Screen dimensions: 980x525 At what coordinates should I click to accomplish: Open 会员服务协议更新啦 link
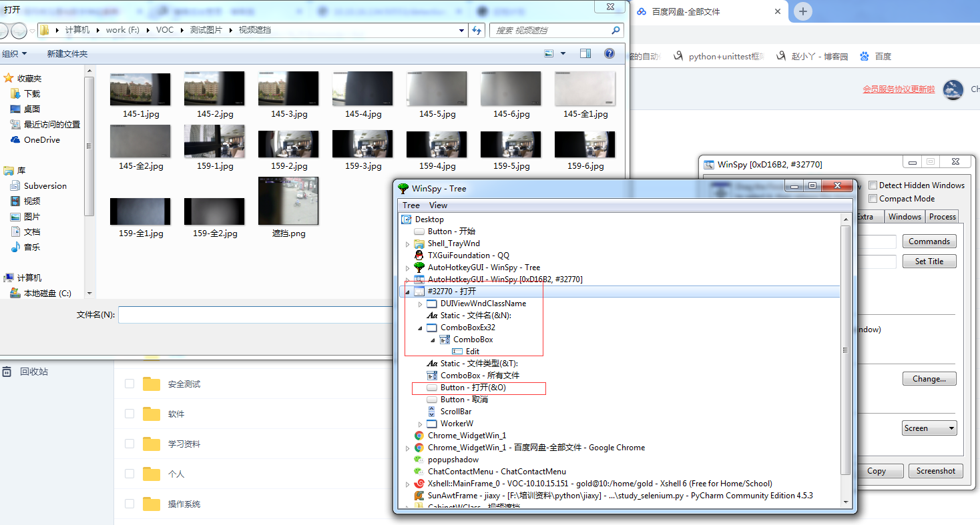tap(899, 89)
